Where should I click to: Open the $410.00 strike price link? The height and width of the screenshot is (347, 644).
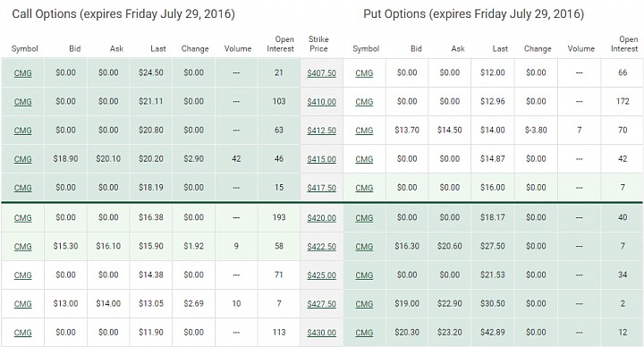point(322,101)
